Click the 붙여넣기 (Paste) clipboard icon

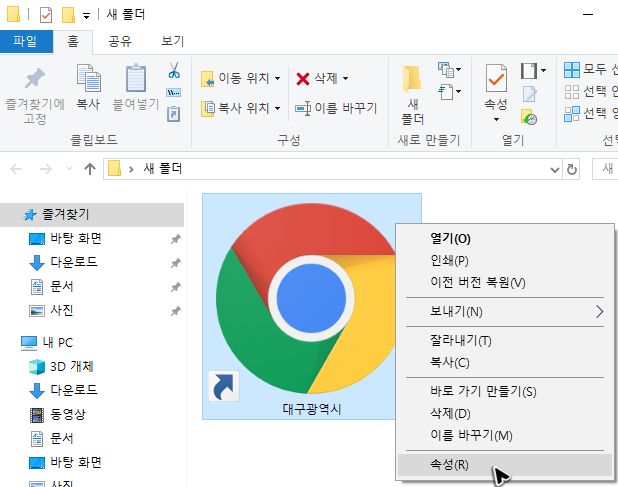(136, 78)
